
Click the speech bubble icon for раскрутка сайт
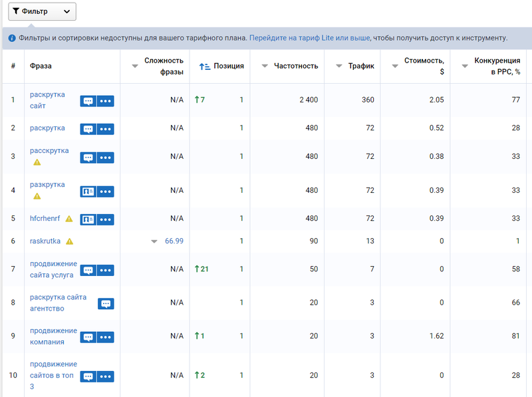pos(88,101)
